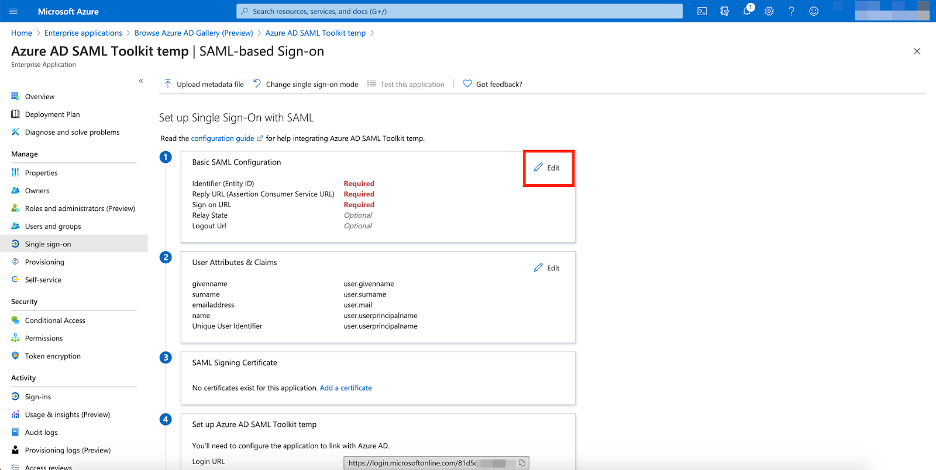The width and height of the screenshot is (936, 470).
Task: Open the directory and subscription filter
Action: point(726,11)
